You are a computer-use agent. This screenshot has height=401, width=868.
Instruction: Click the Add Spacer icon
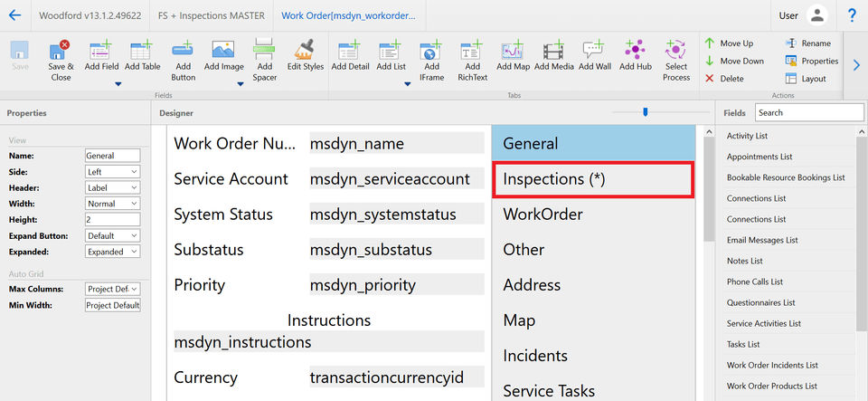[264, 49]
